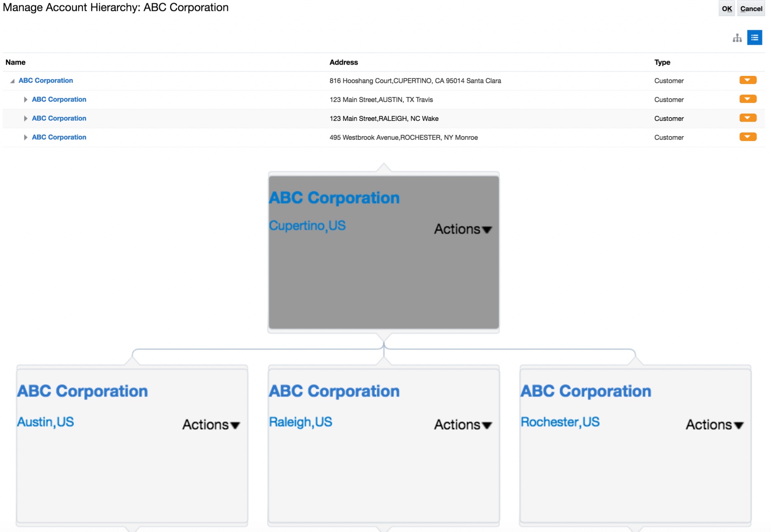This screenshot has height=532, width=771.
Task: Open ABC Corporation link in Cupertino table row
Action: point(46,81)
